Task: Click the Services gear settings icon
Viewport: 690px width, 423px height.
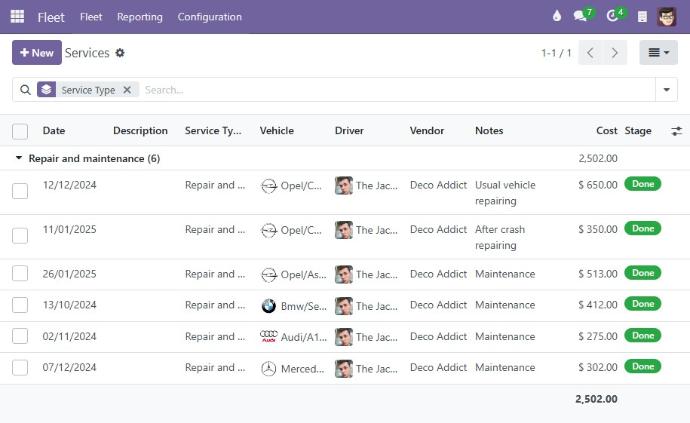Action: click(x=120, y=53)
